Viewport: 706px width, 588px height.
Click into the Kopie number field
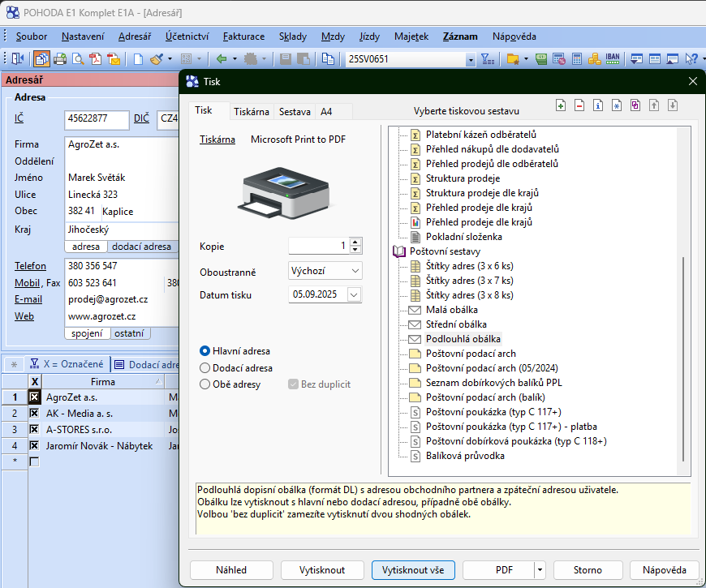pyautogui.click(x=319, y=246)
